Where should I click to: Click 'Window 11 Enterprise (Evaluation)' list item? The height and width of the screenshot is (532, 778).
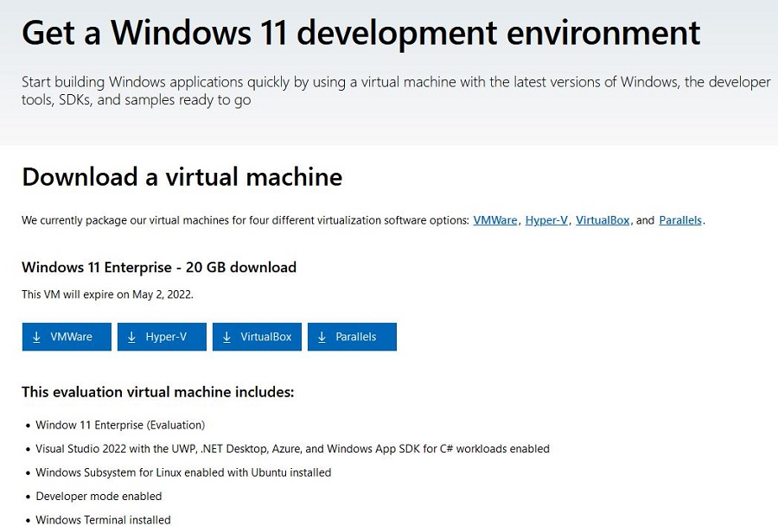(120, 425)
